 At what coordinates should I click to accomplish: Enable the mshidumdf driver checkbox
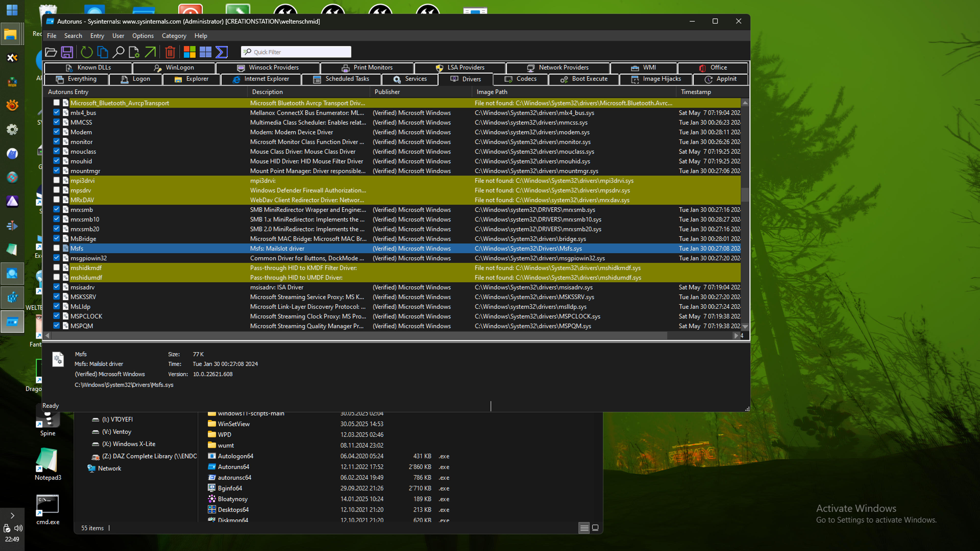(x=56, y=277)
